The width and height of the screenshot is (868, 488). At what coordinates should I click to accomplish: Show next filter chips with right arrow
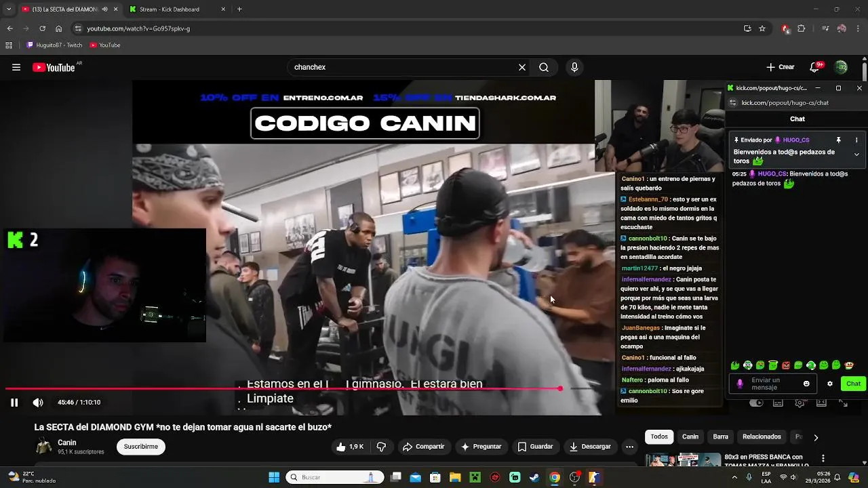(816, 438)
